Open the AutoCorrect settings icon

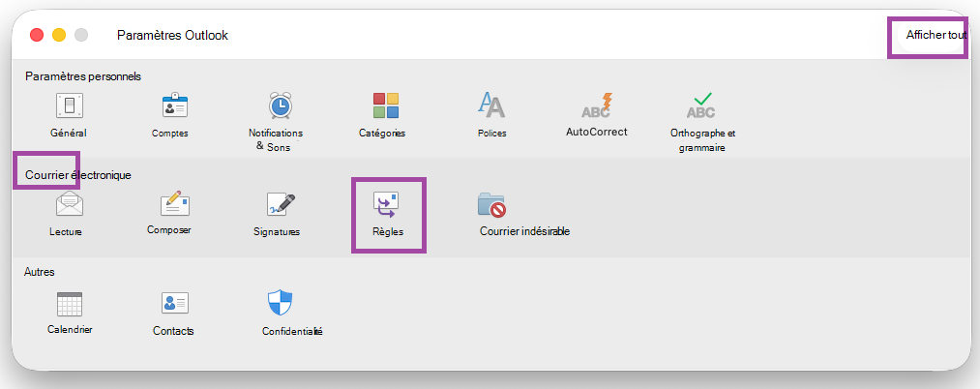click(596, 105)
